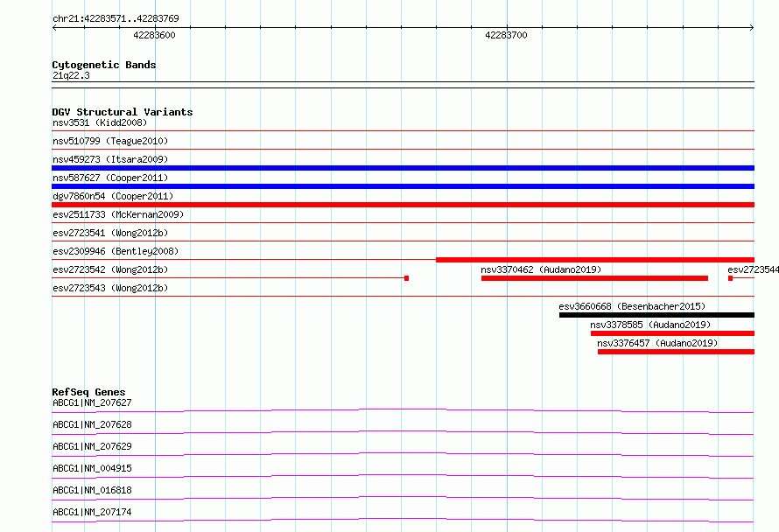Screen dimensions: 779x532
Task: Open variant esv2723541 (Wong2012b)
Action: (110, 233)
